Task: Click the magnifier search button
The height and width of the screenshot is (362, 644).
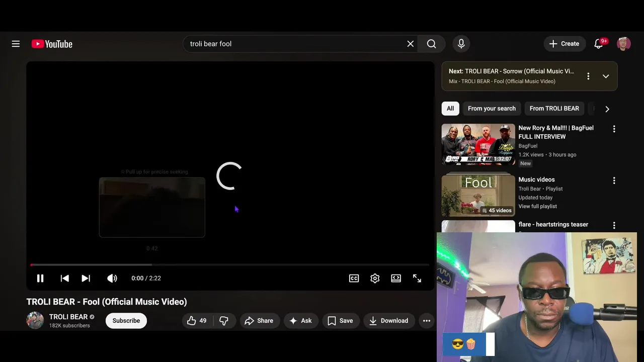Action: pos(432,44)
